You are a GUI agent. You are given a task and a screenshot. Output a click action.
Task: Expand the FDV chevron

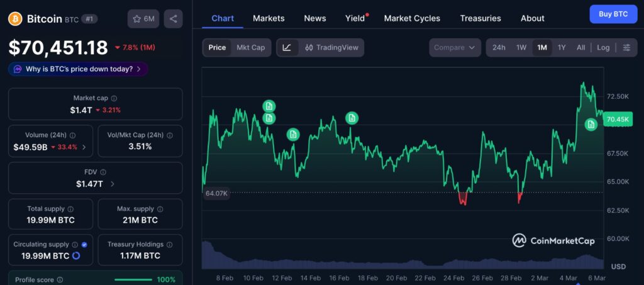click(113, 184)
